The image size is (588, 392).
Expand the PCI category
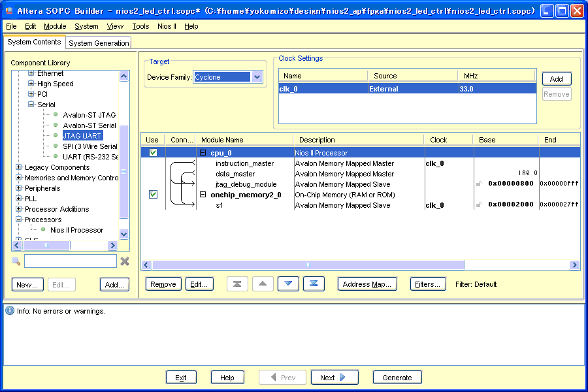tap(31, 94)
